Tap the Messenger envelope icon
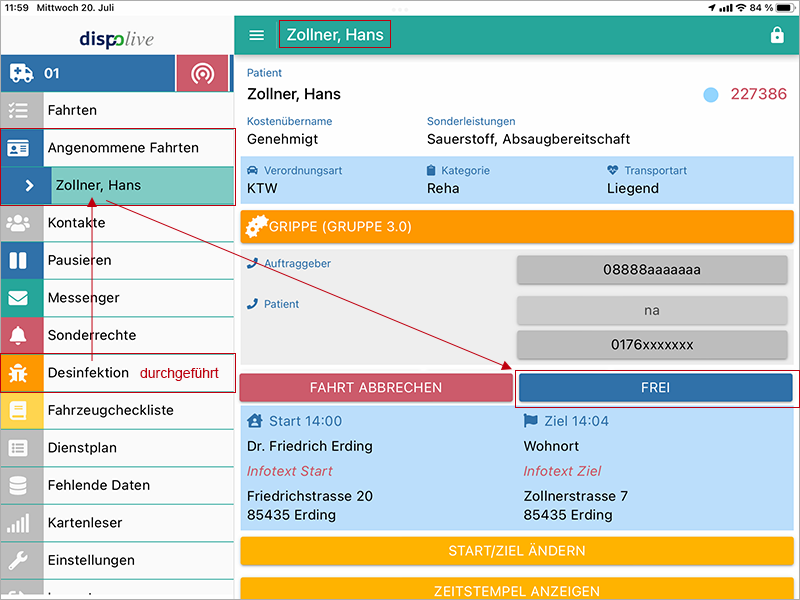800x600 pixels. tap(18, 298)
